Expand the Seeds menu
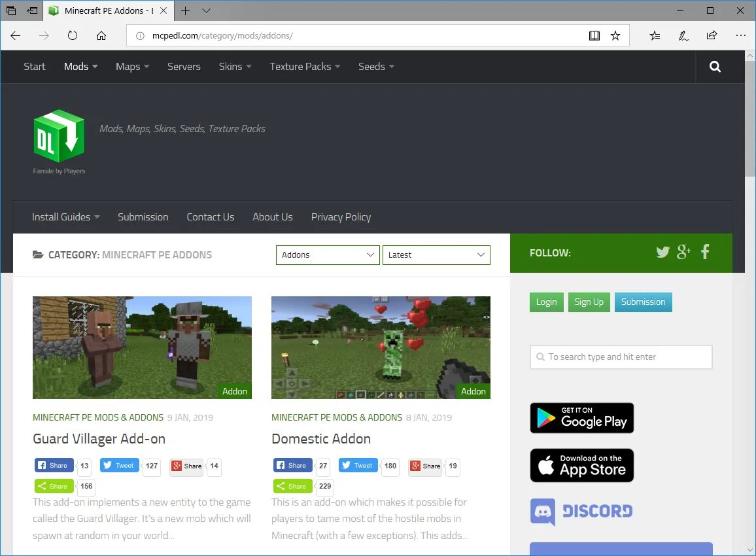 point(376,67)
